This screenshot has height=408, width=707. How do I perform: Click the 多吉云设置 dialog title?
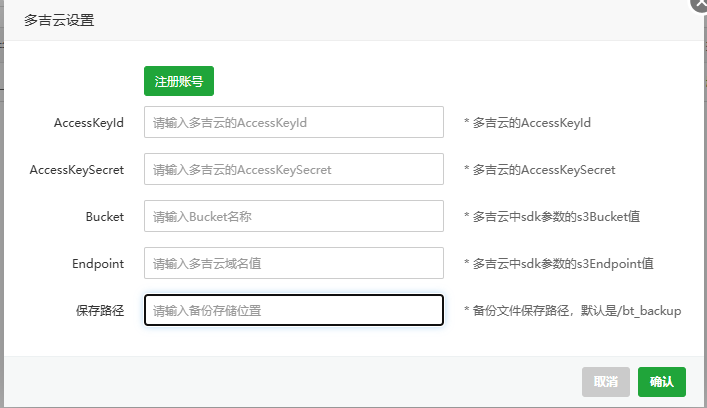tap(59, 20)
